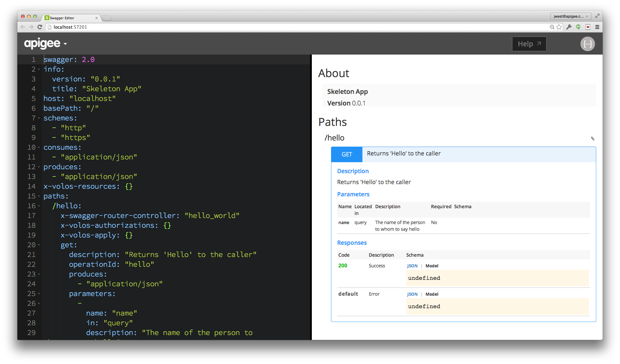Click the bookmark star icon

point(559,27)
